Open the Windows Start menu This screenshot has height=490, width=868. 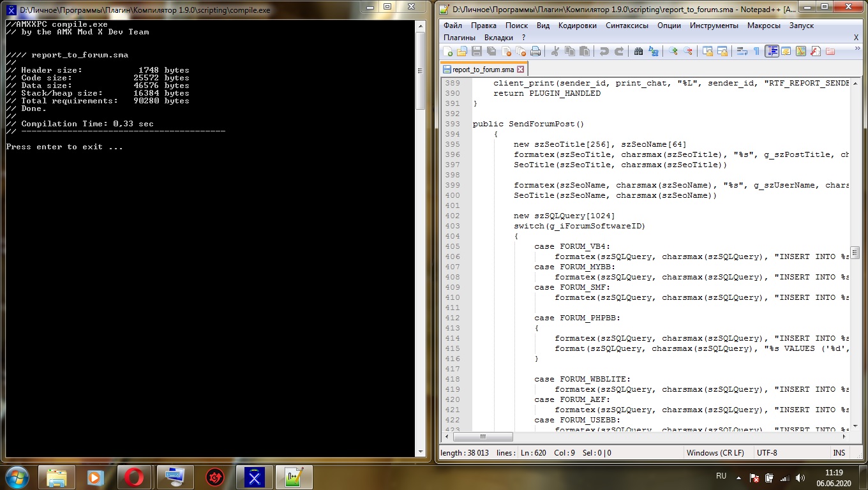(17, 477)
